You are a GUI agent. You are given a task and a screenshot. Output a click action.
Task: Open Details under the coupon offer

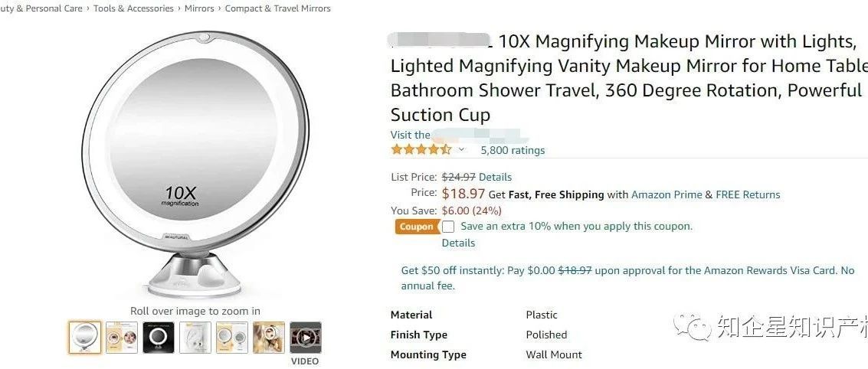tap(458, 243)
